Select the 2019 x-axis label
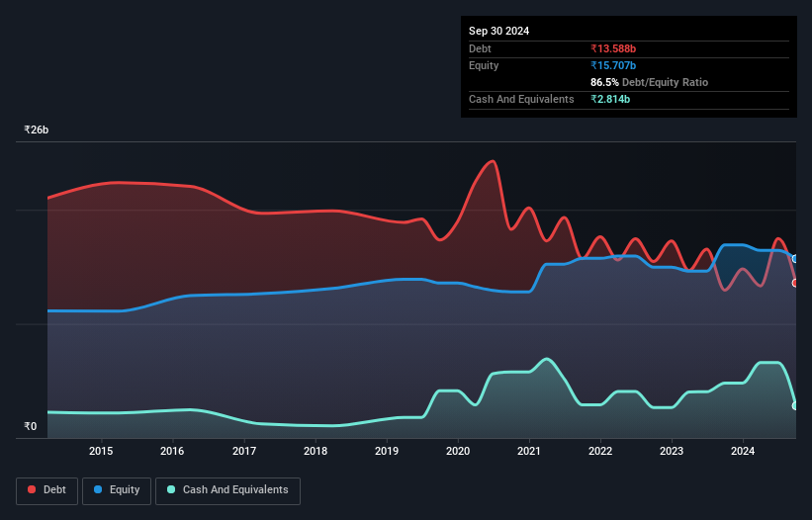 [x=387, y=451]
